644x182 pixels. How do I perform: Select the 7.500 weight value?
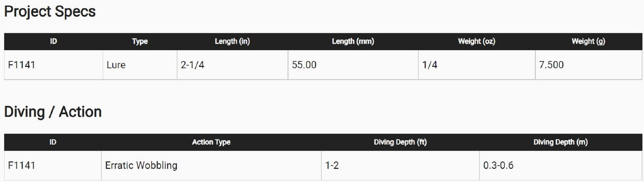[x=551, y=65]
